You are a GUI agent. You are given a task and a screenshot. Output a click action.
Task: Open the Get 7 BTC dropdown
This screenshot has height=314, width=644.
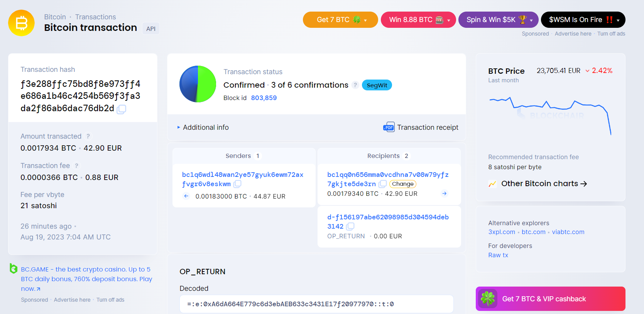pos(340,20)
